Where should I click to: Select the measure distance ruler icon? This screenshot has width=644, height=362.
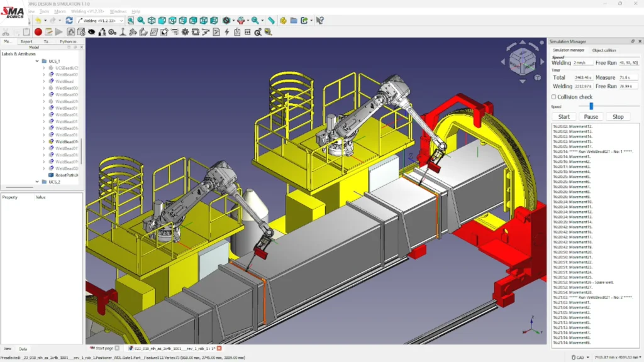pyautogui.click(x=272, y=20)
